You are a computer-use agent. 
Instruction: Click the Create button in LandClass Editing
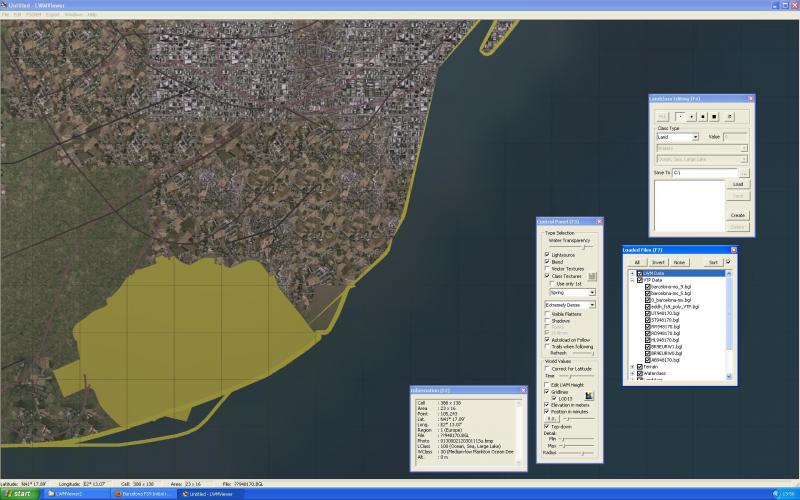point(738,214)
